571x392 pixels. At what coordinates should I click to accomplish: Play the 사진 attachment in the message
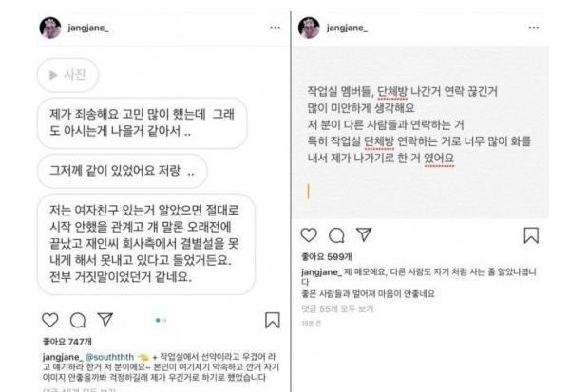click(67, 75)
